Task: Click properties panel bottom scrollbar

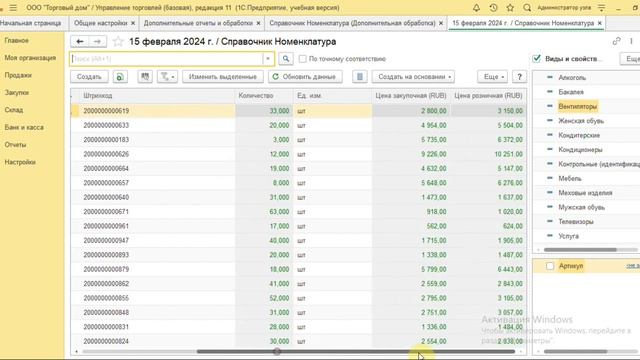Action: pyautogui.click(x=576, y=351)
